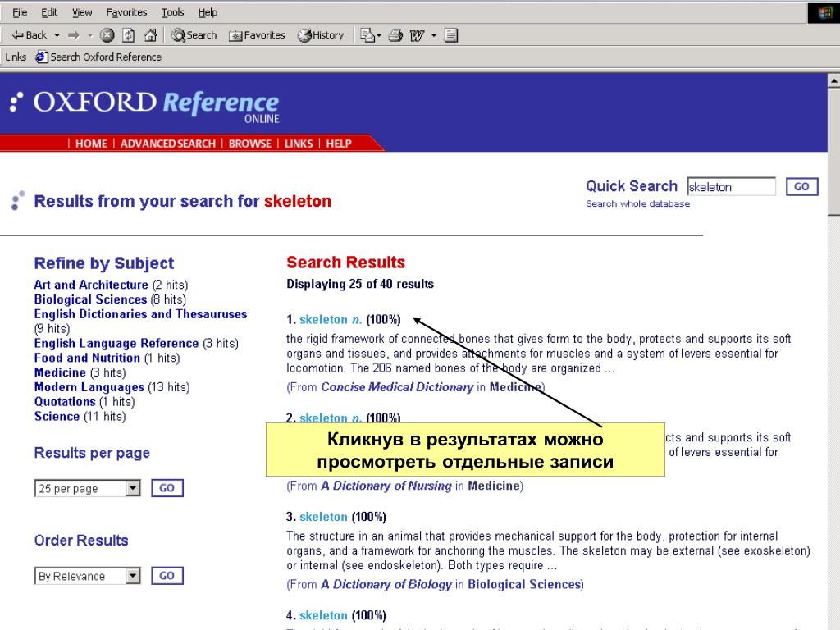This screenshot has width=840, height=630.
Task: Click the scrollbar up arrow
Action: [833, 81]
